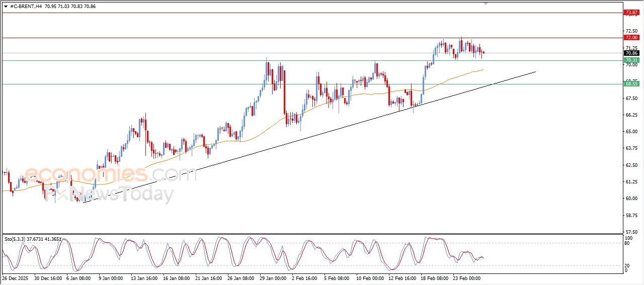Click the #C-BRENT,H4 symbol title text
Image resolution: width=644 pixels, height=285 pixels.
click(26, 6)
